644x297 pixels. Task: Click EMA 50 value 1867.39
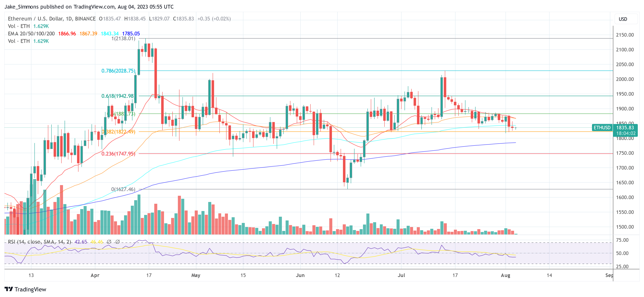click(x=88, y=34)
